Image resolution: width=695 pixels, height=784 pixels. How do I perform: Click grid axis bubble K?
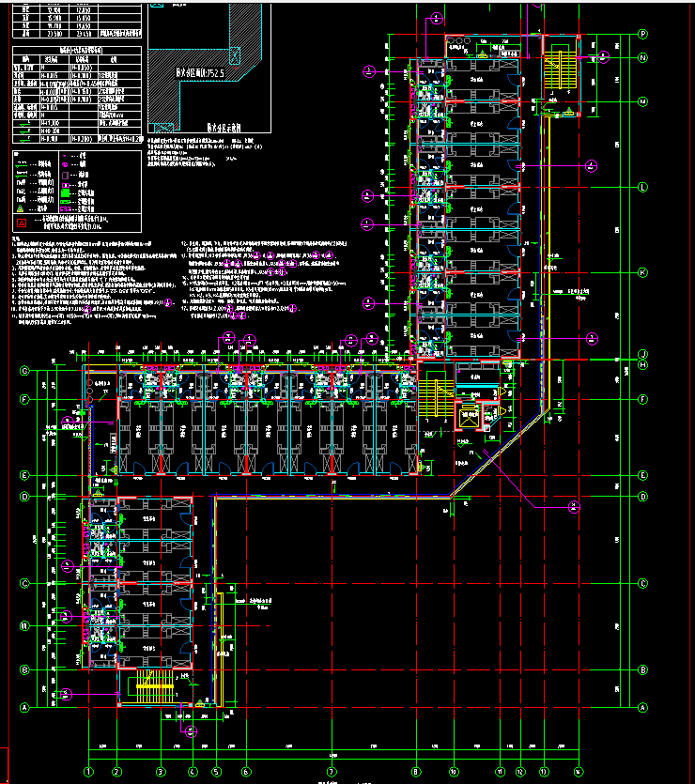644,273
